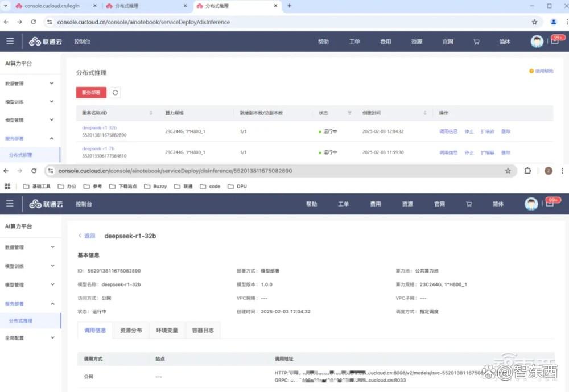Open the deepseek-r1-7b service link in the table

(x=98, y=148)
